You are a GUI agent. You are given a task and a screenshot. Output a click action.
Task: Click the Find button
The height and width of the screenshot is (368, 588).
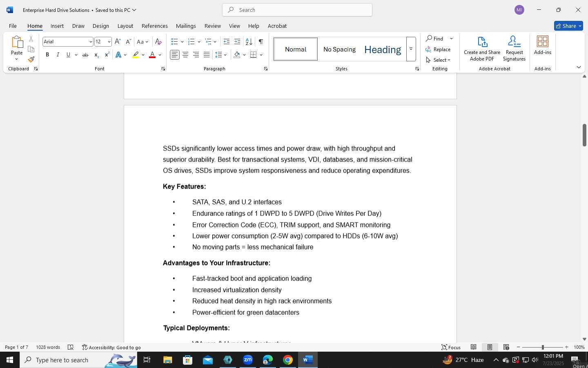(435, 38)
